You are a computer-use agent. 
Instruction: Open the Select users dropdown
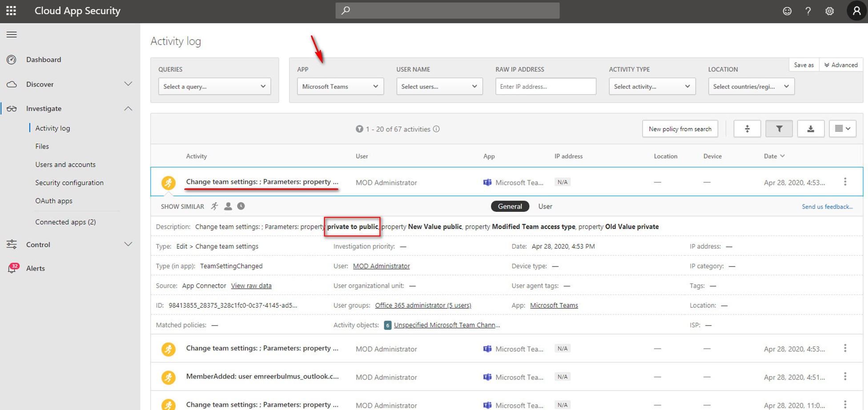pos(439,86)
